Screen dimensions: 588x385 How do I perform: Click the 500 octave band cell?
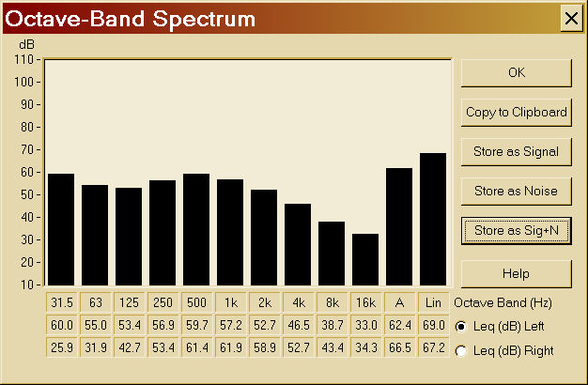[197, 302]
